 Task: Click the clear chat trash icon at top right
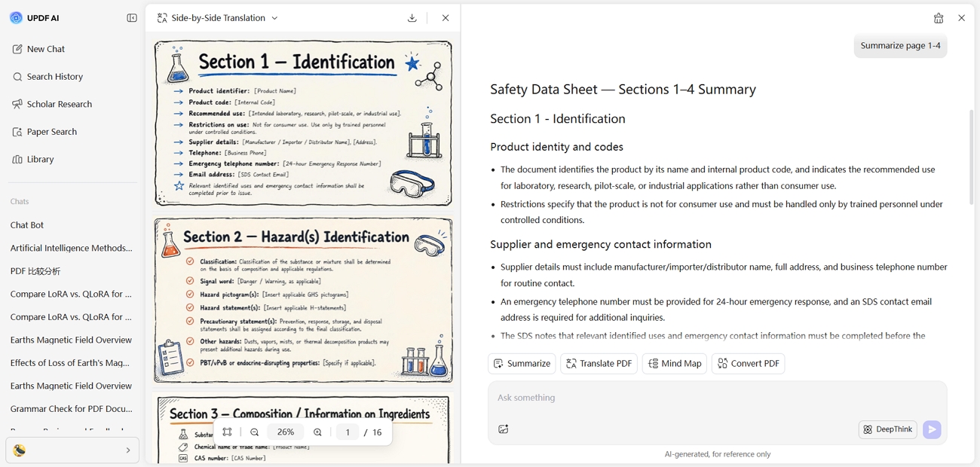click(939, 18)
